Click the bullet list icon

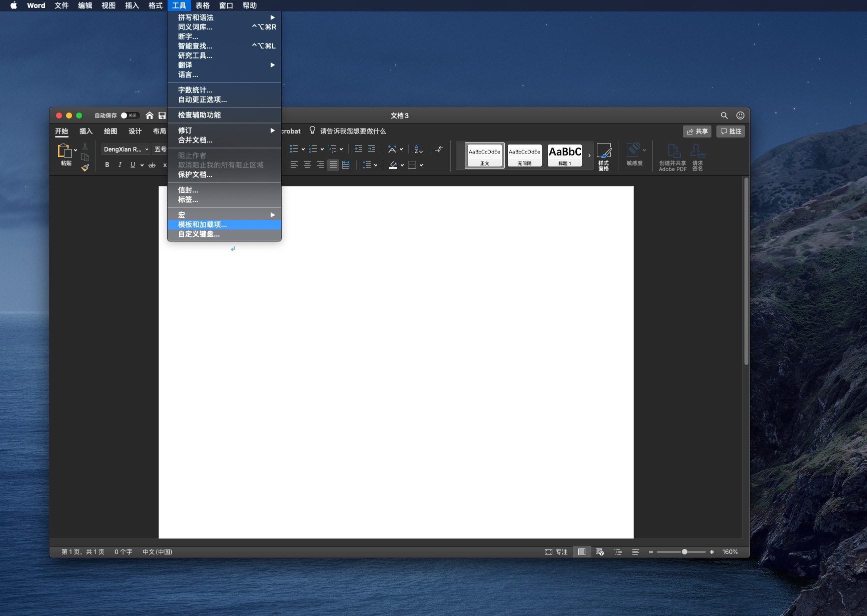pos(294,149)
